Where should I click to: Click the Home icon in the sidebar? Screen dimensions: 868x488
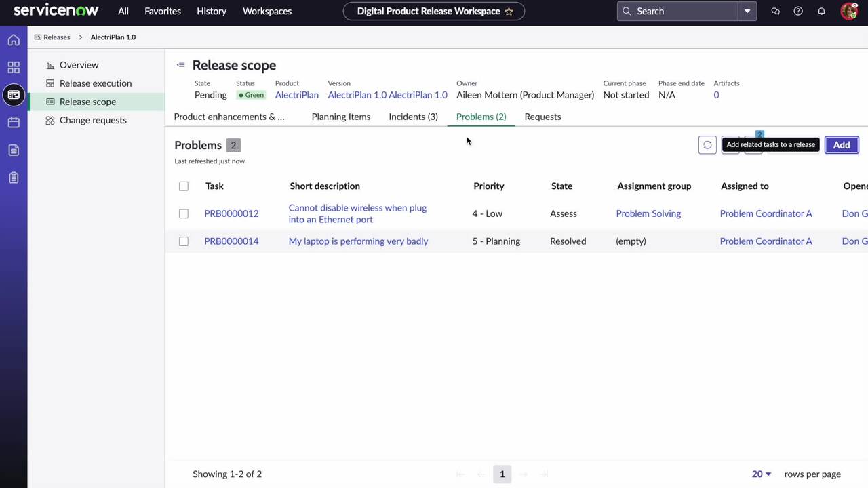(14, 40)
